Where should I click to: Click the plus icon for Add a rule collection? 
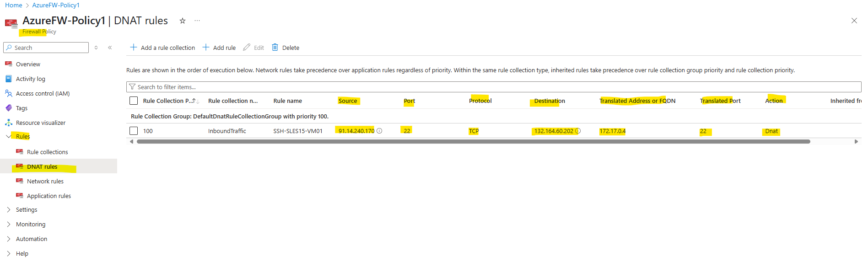tap(134, 47)
